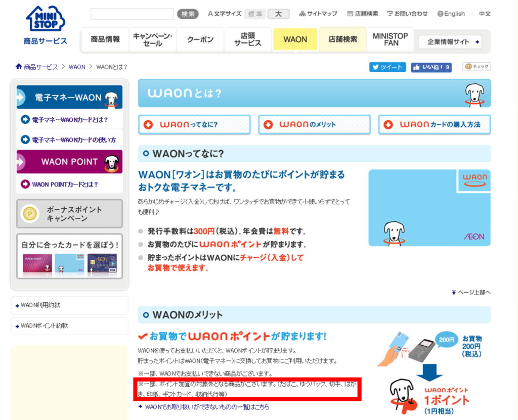Click the 発行手数料は300円 bullet text
Screen dimensions: 518x420
[226, 231]
